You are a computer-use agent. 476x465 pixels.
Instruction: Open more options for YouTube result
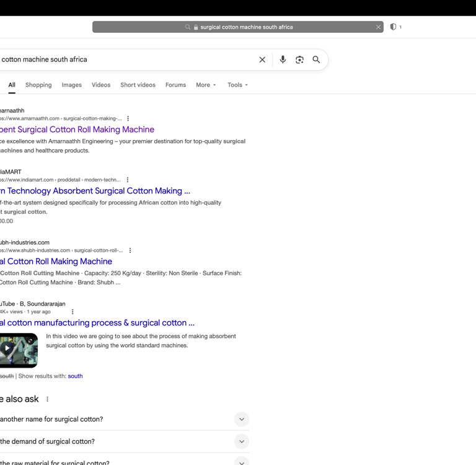pos(73,312)
